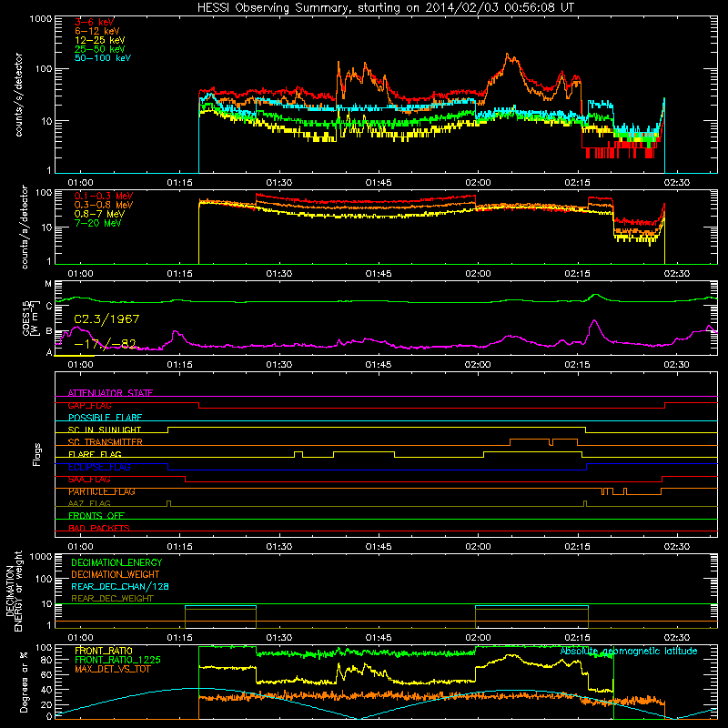Click the M class tick on GOES axis
The image size is (728, 728).
(48, 284)
